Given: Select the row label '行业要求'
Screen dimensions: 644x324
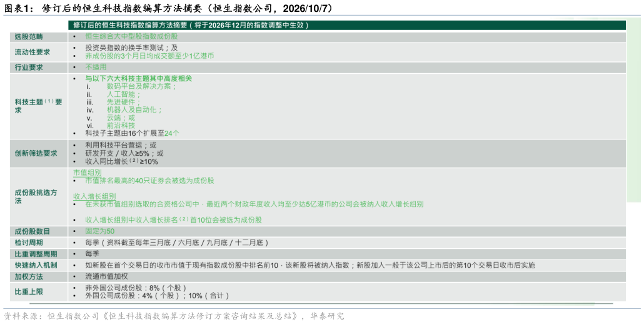Looking at the screenshot, I should pos(29,68).
